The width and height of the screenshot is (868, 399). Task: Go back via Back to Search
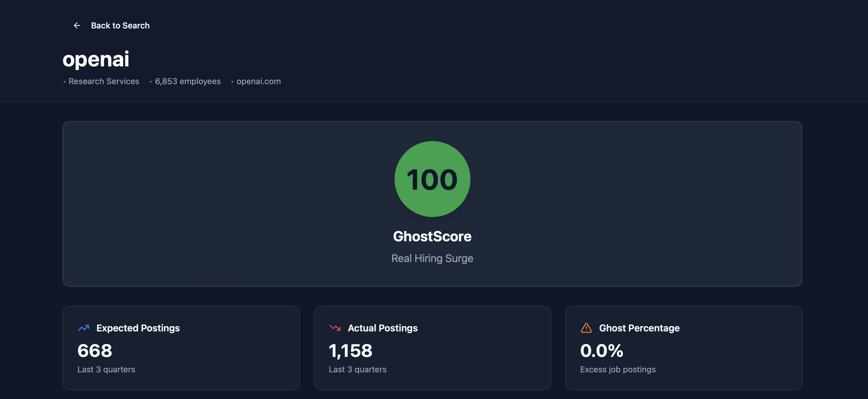[x=120, y=25]
